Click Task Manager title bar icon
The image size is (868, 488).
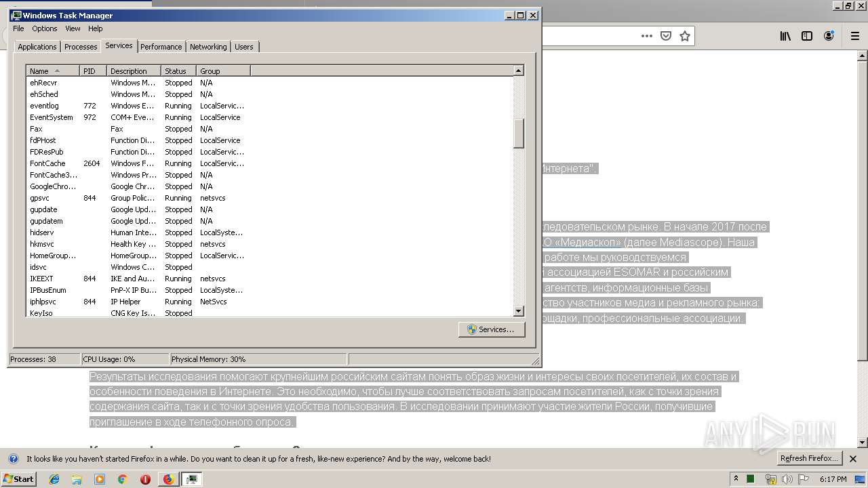[16, 15]
